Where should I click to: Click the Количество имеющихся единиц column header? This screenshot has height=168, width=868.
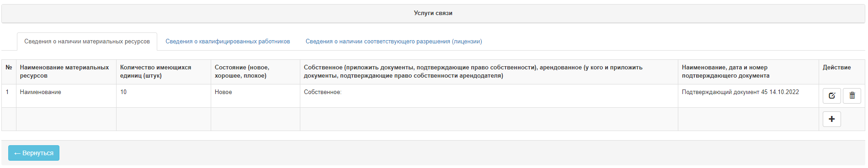click(164, 72)
